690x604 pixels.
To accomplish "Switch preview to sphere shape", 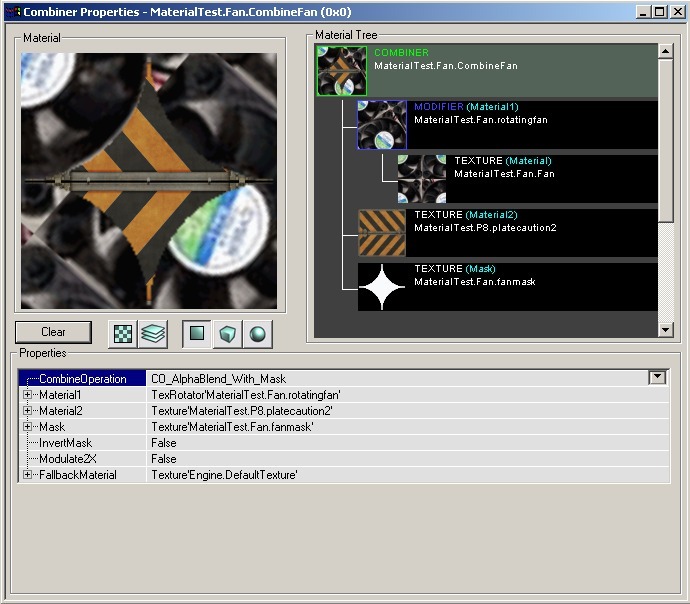I will 258,333.
